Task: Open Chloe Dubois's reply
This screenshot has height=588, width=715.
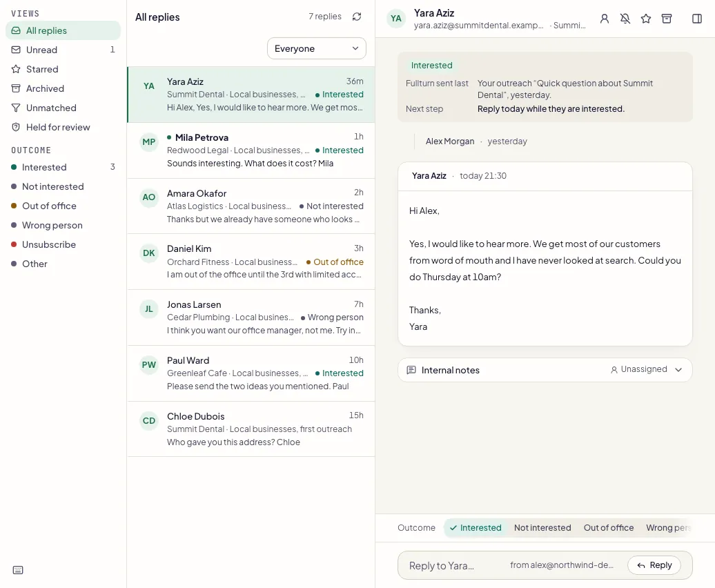Action: click(x=251, y=429)
